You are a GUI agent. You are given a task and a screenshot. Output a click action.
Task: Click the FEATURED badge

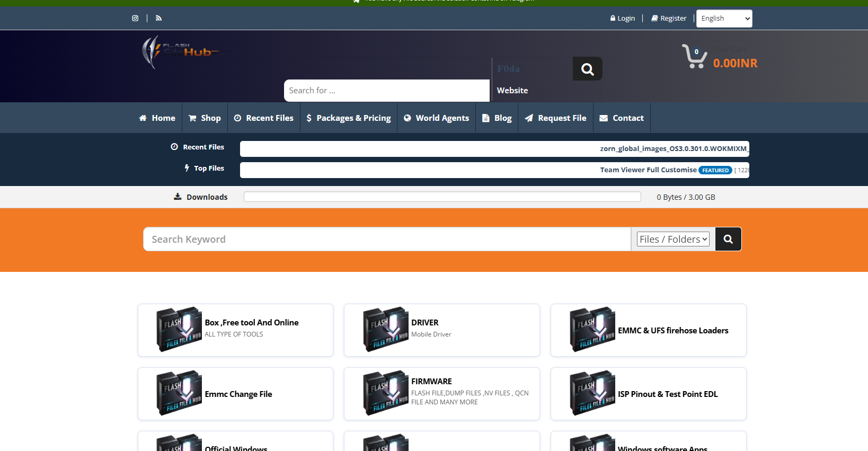[x=715, y=170]
